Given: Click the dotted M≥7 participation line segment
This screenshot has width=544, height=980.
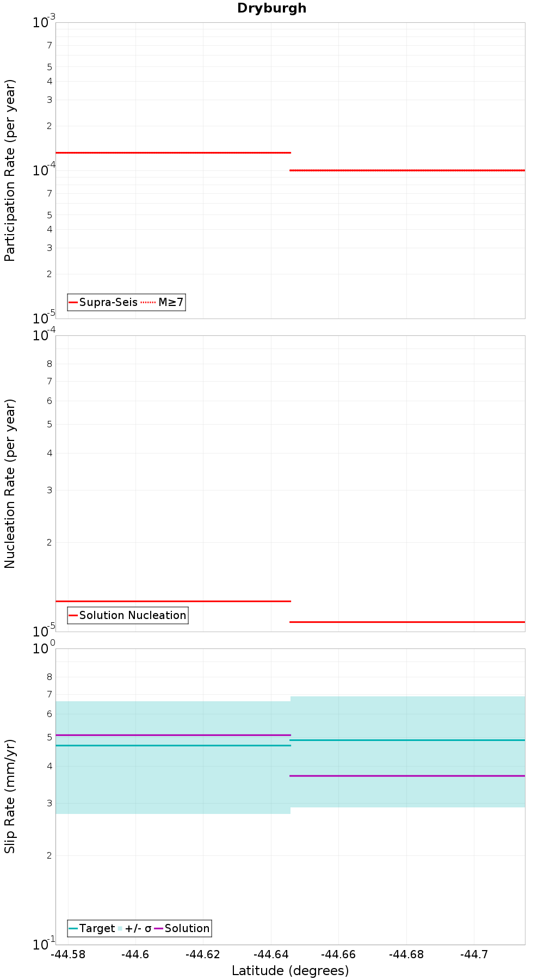Looking at the screenshot, I should [x=407, y=170].
